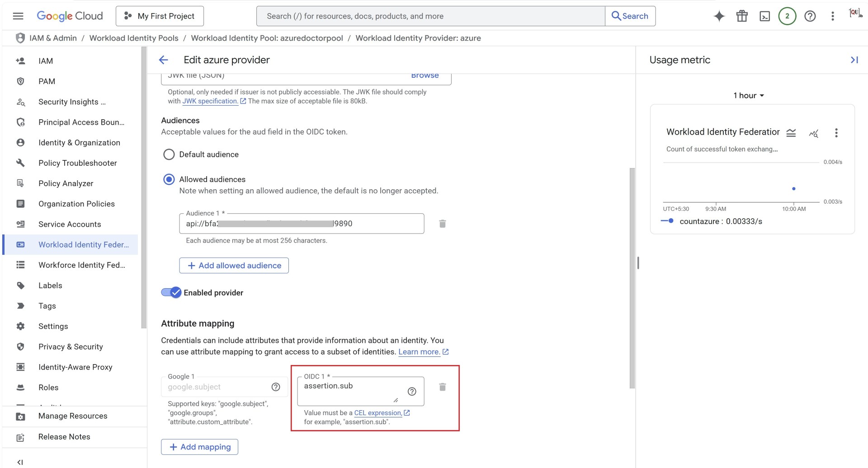
Task: Open Workforce Identity Federation in sidebar
Action: pos(82,265)
